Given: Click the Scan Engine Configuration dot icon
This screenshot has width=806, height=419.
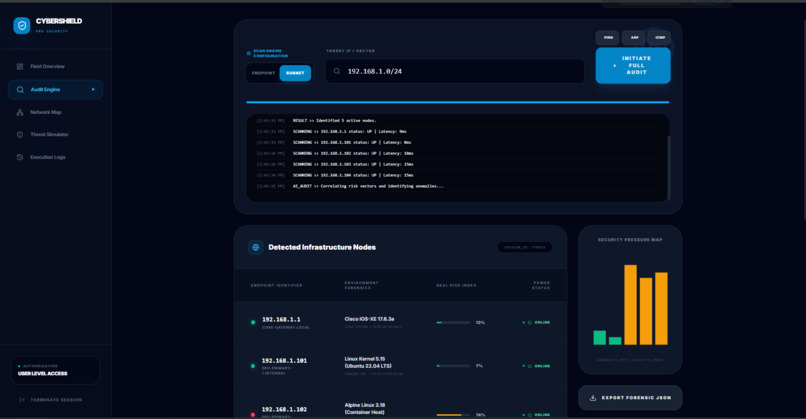Looking at the screenshot, I should 249,53.
